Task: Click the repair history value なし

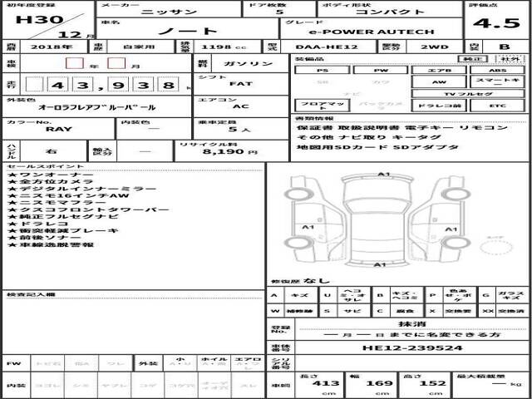Action: [317, 281]
